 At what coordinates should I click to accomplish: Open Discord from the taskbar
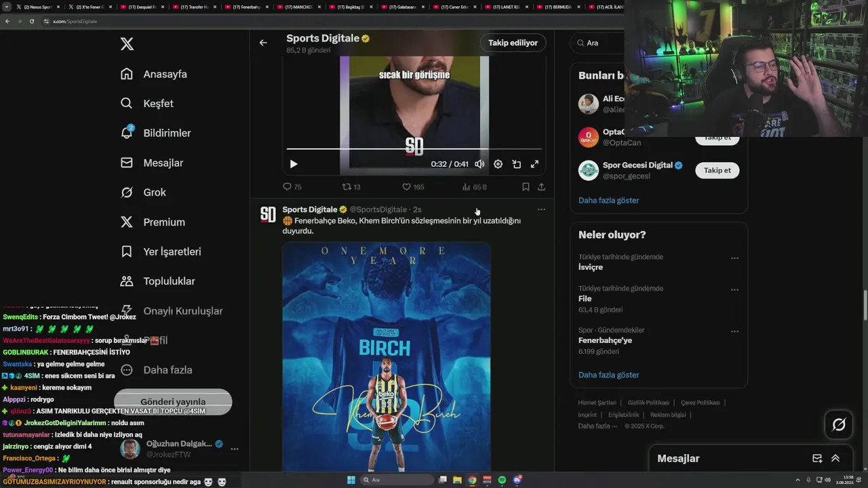[x=517, y=480]
